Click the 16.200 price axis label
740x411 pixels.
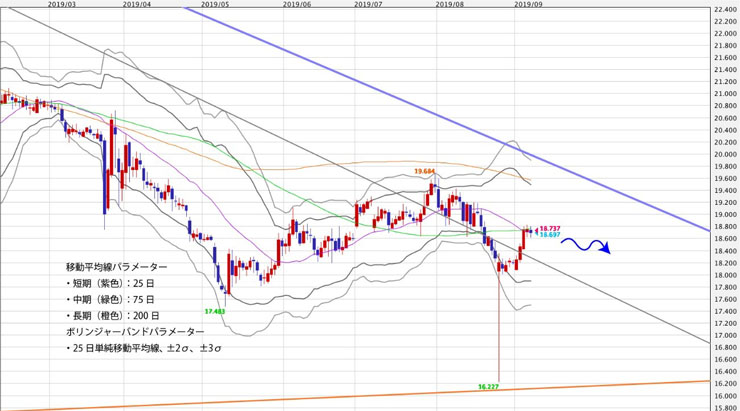tap(726, 384)
